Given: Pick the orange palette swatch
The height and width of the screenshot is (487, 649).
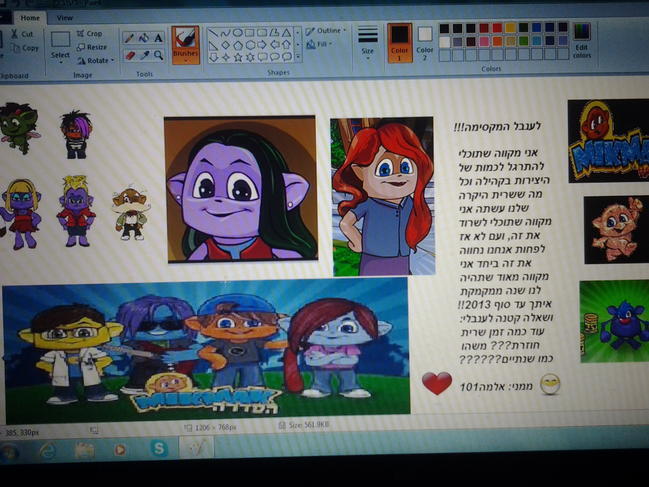Looking at the screenshot, I should (498, 41).
